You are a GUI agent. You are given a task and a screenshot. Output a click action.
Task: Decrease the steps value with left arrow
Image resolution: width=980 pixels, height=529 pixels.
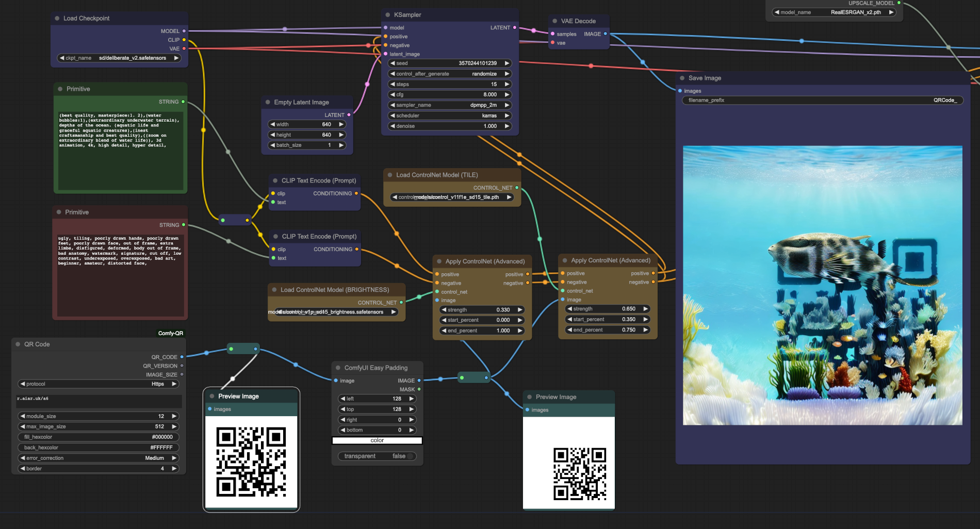click(x=393, y=84)
